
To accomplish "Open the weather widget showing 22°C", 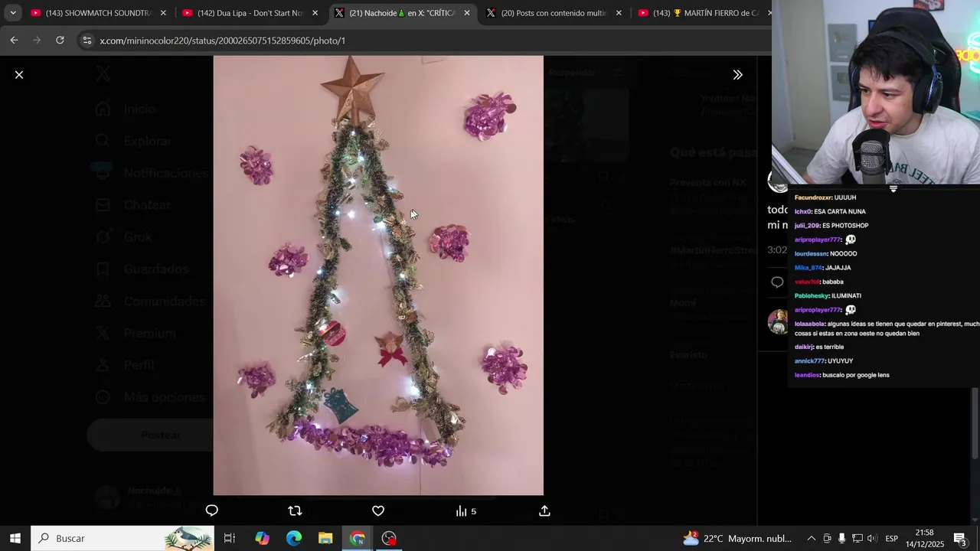I will click(x=737, y=538).
